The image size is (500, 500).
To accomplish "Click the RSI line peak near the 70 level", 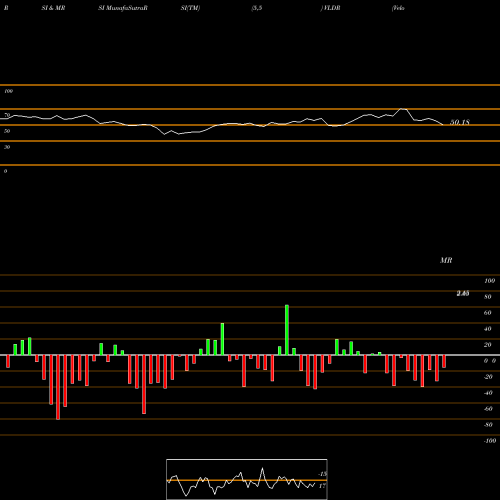I will 403,109.
